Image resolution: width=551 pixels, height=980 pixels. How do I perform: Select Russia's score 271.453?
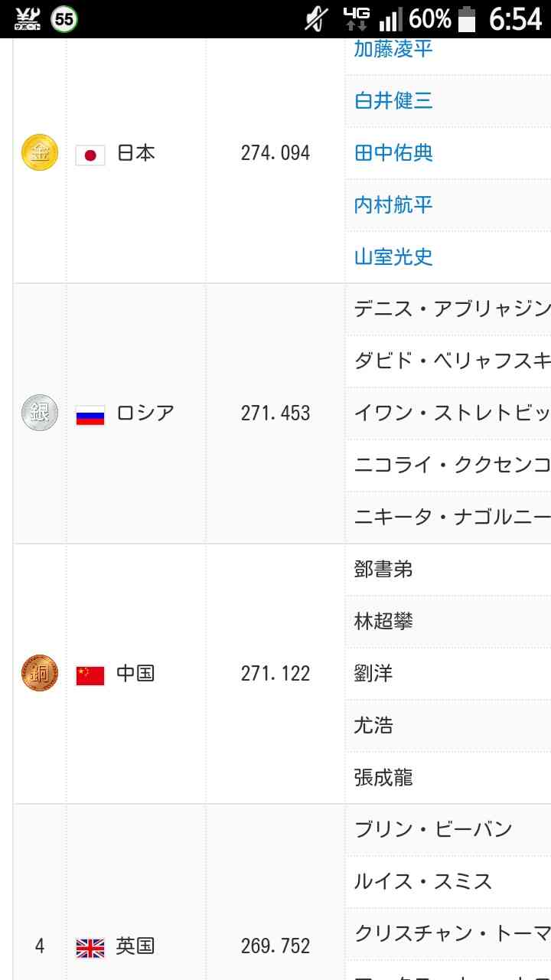tap(275, 413)
